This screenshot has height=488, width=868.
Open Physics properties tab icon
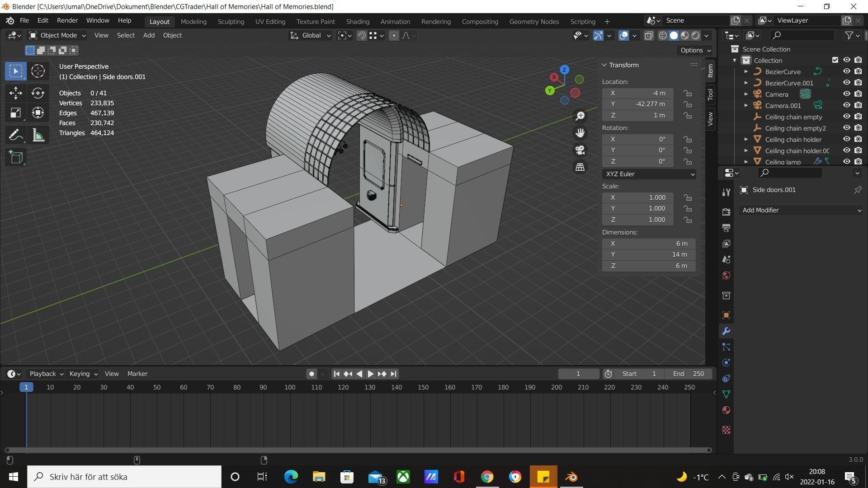726,362
